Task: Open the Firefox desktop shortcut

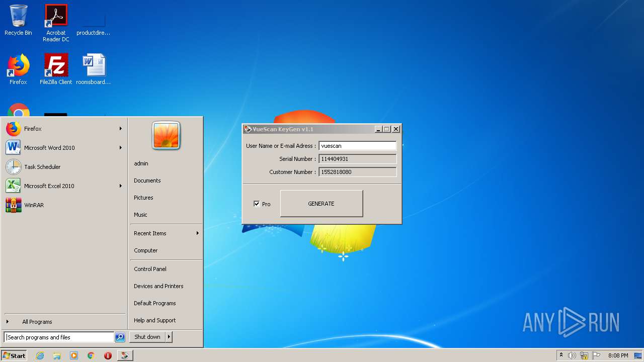Action: pos(18,69)
